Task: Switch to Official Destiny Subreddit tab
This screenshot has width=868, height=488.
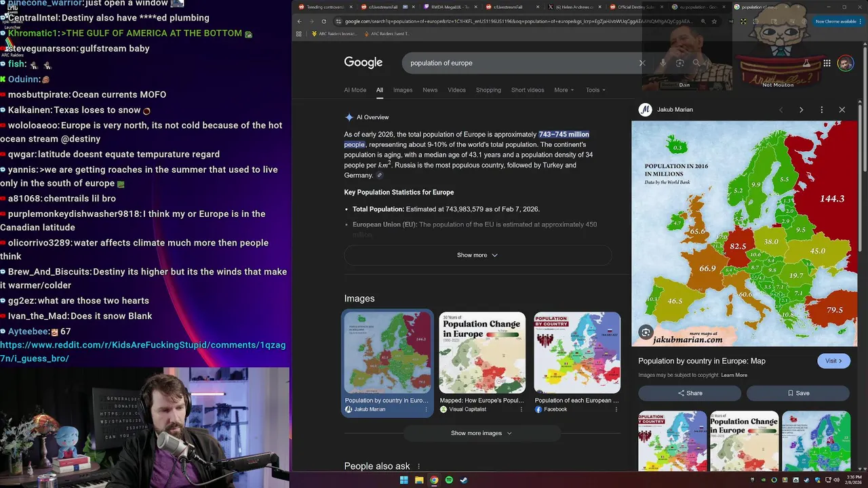Action: [635, 7]
